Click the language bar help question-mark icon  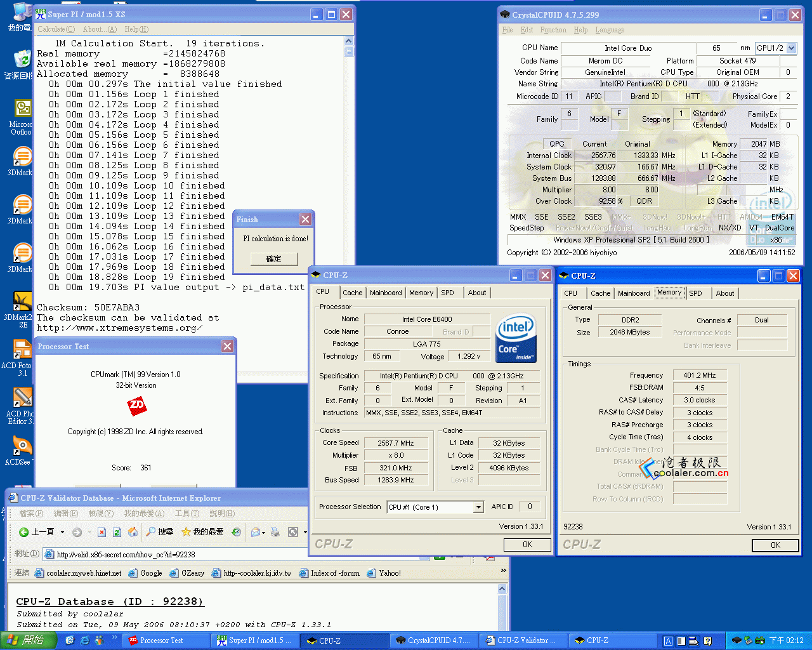tap(707, 641)
